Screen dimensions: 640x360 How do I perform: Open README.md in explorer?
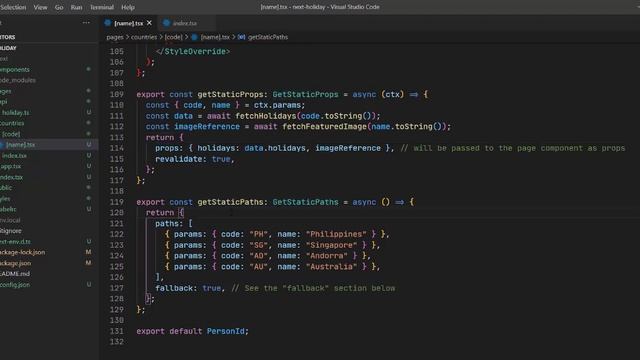click(15, 274)
